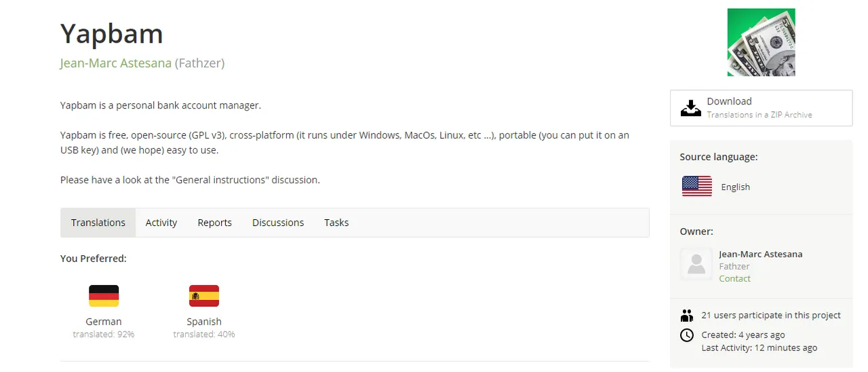Click the users participate people icon

[x=687, y=316]
